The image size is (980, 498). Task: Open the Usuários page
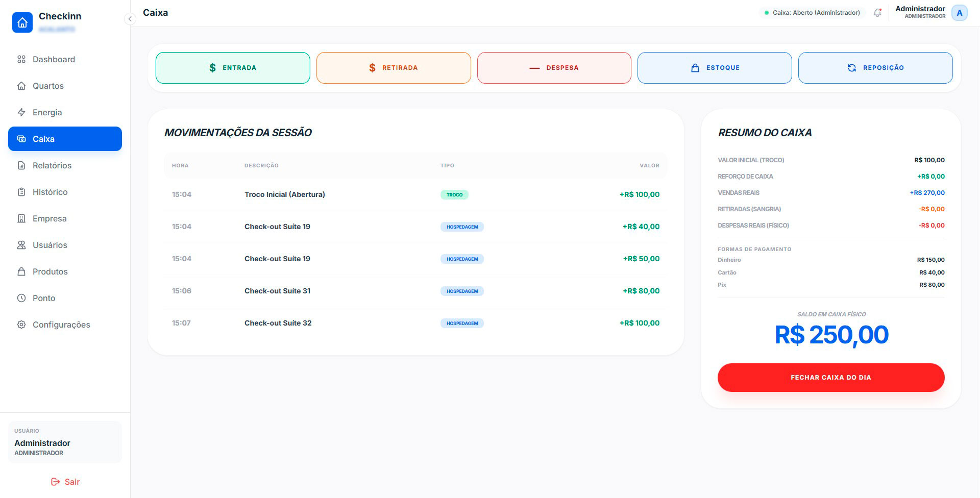pos(65,245)
